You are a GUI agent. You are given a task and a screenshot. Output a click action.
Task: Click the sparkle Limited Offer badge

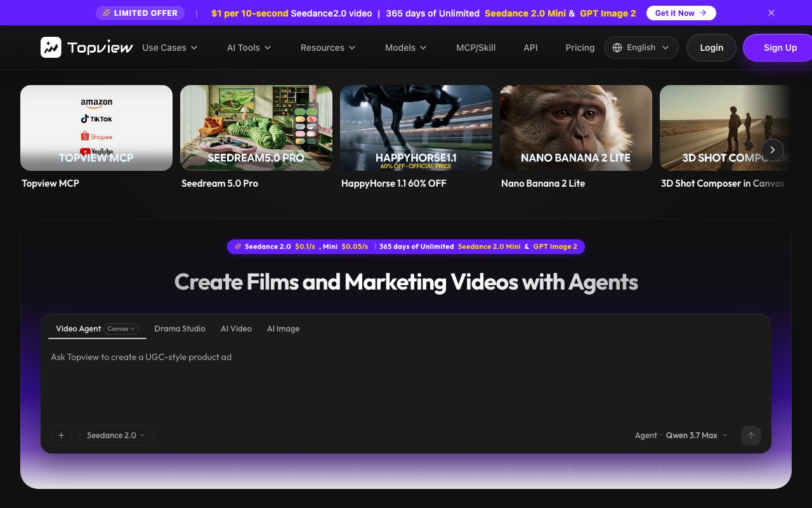click(x=140, y=13)
